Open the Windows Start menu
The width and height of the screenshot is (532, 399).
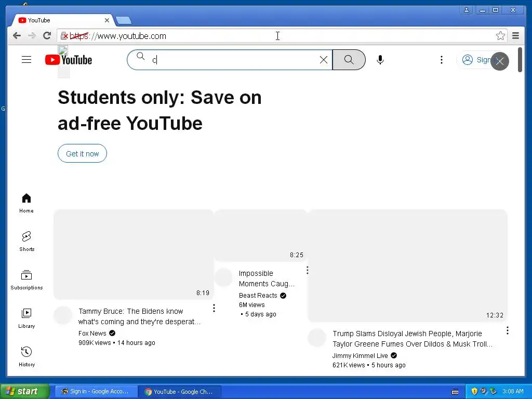[24, 392]
